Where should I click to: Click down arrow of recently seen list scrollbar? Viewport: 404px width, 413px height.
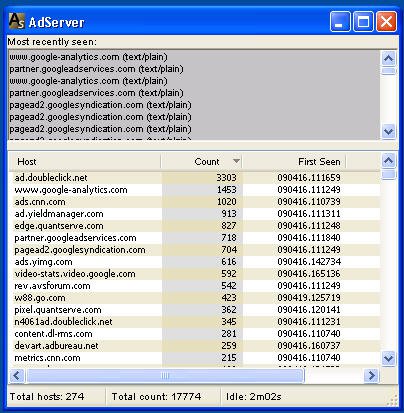pos(388,131)
